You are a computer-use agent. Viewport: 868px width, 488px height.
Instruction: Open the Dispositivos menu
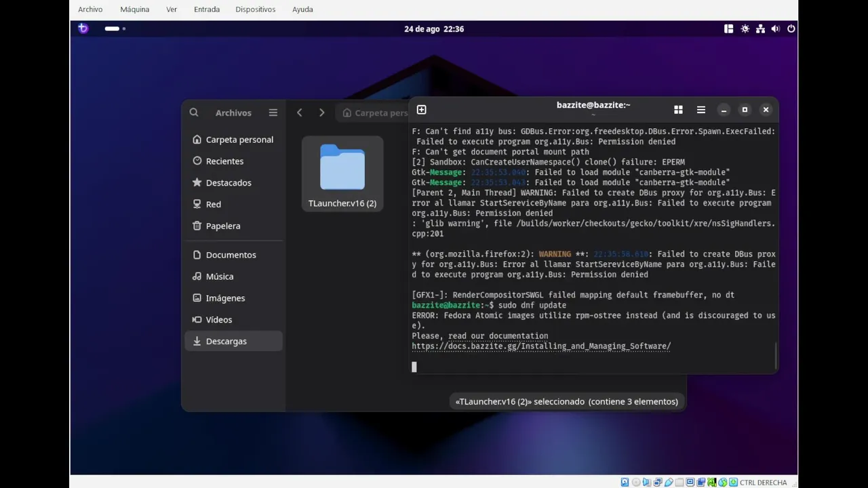[256, 9]
